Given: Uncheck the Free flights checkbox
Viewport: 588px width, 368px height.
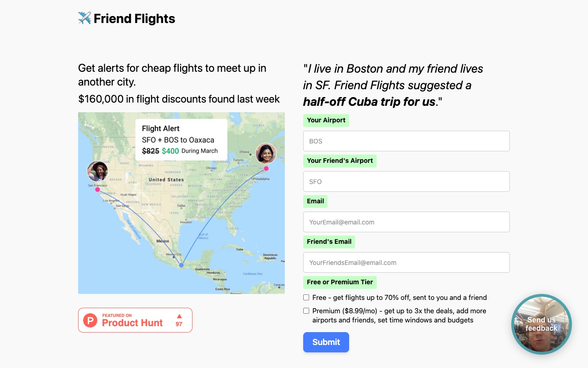Looking at the screenshot, I should click(306, 298).
